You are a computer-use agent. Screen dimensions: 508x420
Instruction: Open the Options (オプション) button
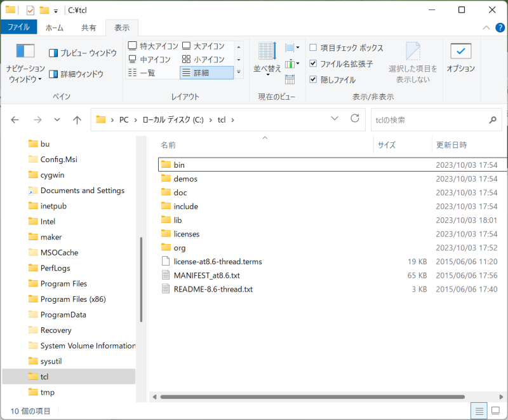click(460, 58)
